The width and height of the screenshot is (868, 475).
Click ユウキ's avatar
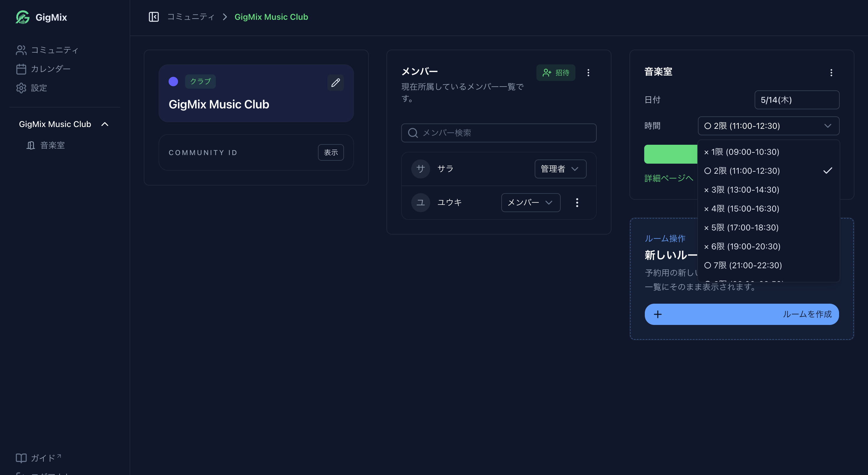(x=420, y=203)
